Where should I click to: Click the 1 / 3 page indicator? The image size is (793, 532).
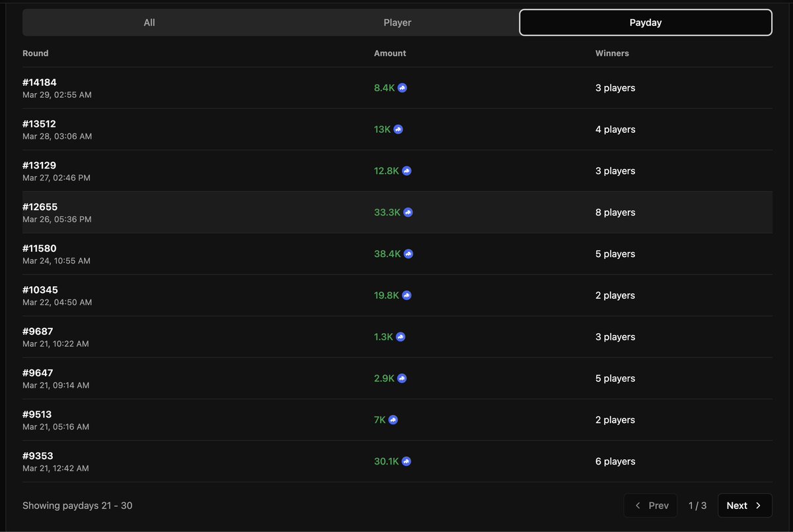[x=697, y=506]
